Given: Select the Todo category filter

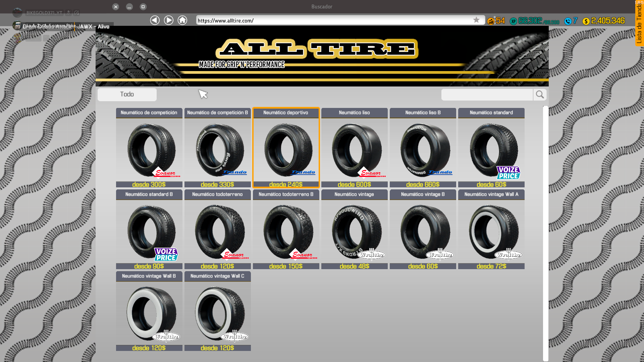Looking at the screenshot, I should [x=127, y=95].
